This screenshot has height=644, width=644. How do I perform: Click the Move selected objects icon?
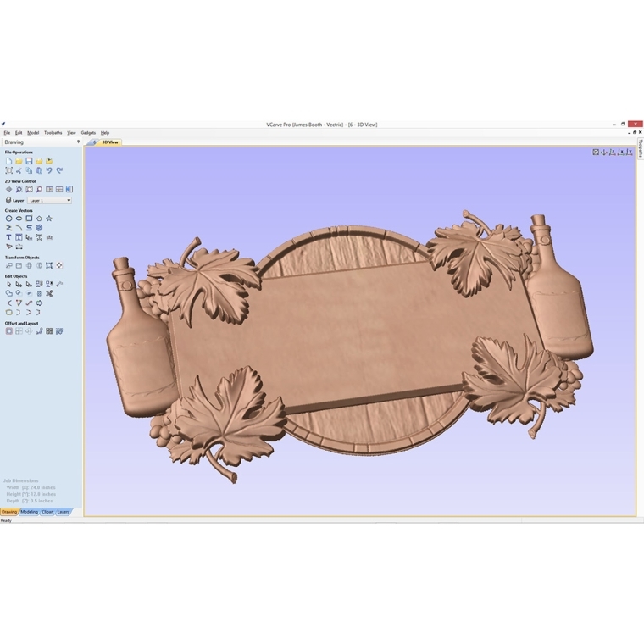(8, 266)
